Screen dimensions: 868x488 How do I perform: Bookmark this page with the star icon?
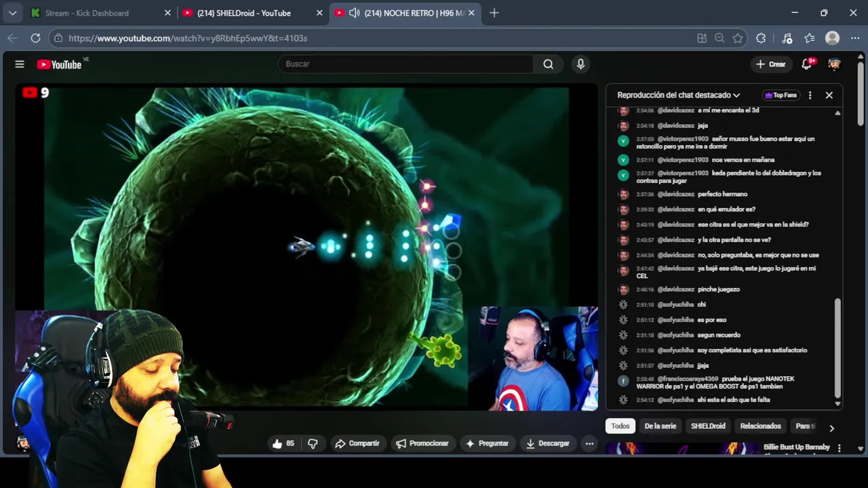pyautogui.click(x=738, y=38)
